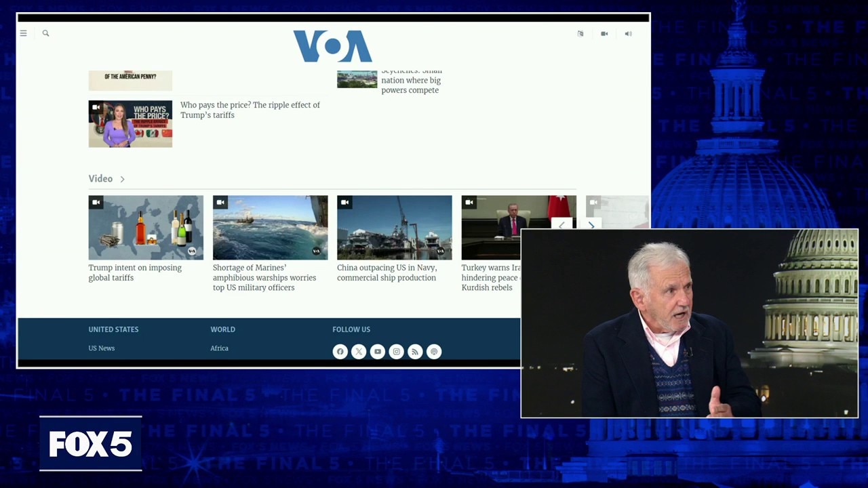The image size is (868, 488).
Task: Click the next arrow in video carousel
Action: click(591, 225)
